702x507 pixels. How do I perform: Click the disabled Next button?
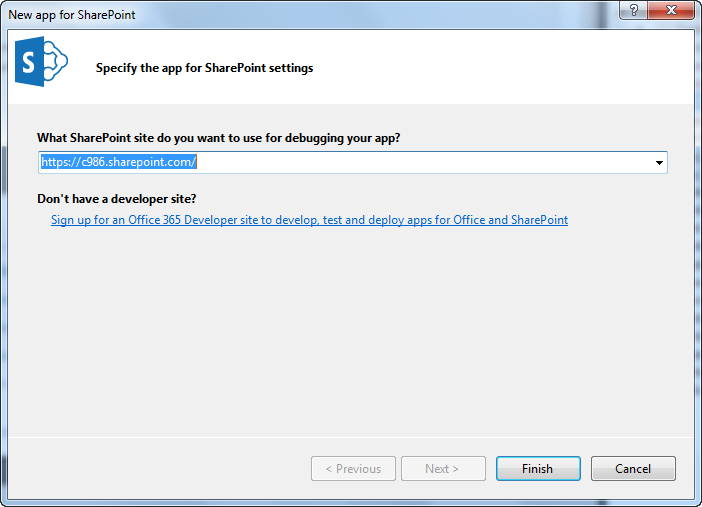tap(442, 468)
